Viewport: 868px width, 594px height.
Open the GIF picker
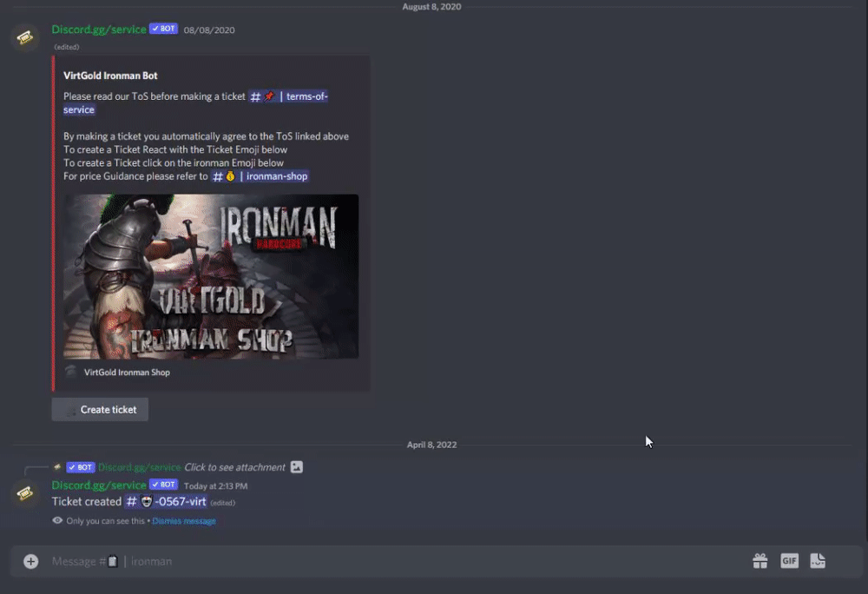[789, 561]
